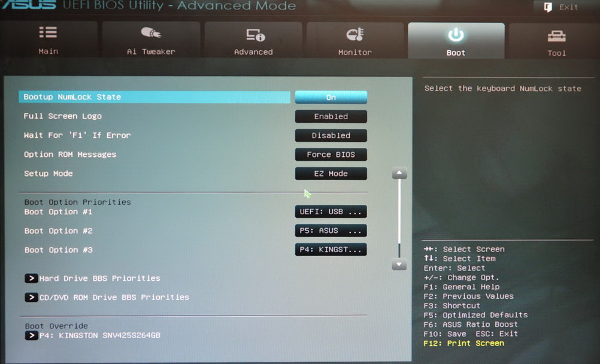Open Setup Mode EZ Mode option
The width and height of the screenshot is (600, 364).
331,174
